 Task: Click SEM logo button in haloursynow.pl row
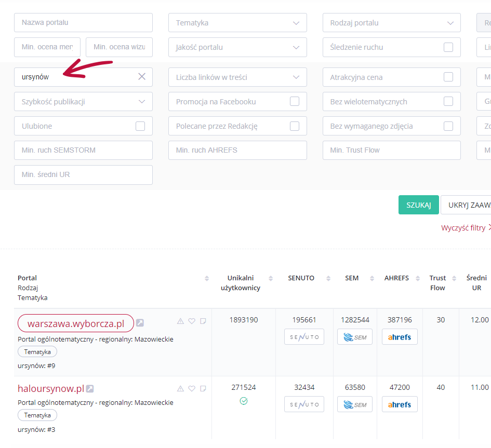pos(354,404)
